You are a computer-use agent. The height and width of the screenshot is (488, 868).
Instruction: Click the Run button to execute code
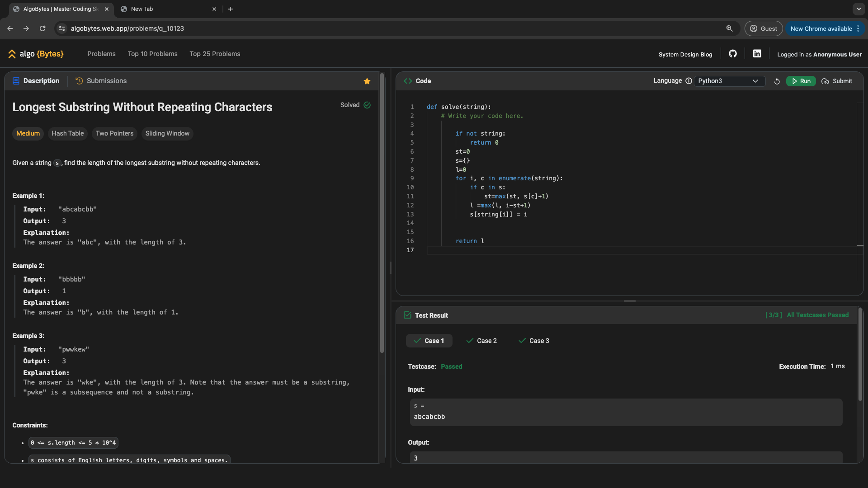click(801, 81)
